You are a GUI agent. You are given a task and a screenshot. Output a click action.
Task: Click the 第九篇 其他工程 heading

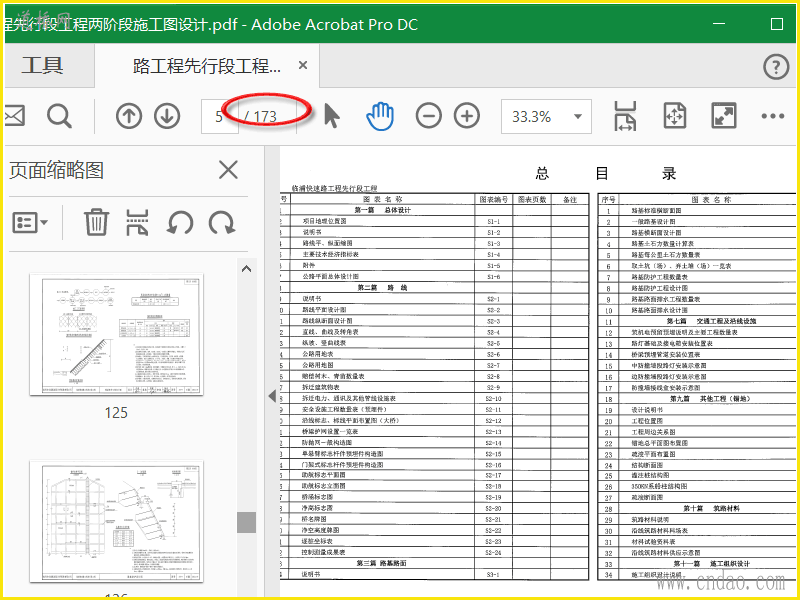(x=710, y=398)
